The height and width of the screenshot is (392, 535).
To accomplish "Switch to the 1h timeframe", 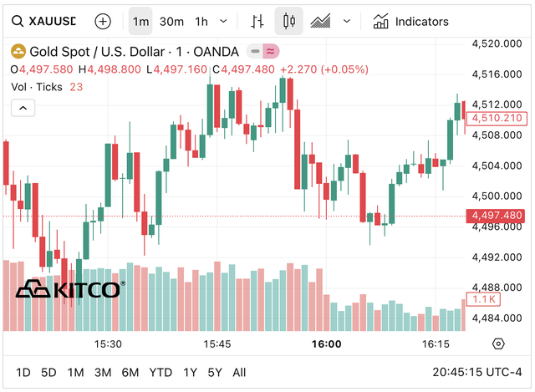I will coord(201,21).
